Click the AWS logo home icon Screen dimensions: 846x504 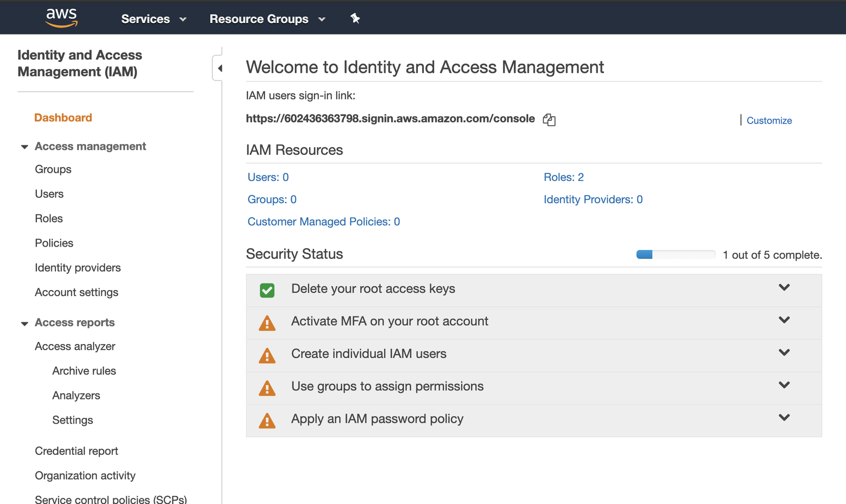(x=62, y=18)
